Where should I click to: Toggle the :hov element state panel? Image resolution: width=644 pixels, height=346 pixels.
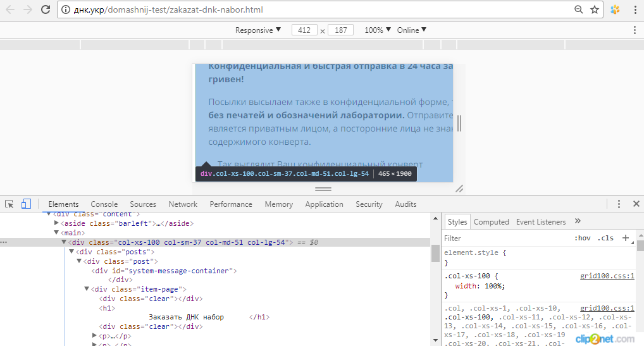pyautogui.click(x=583, y=238)
